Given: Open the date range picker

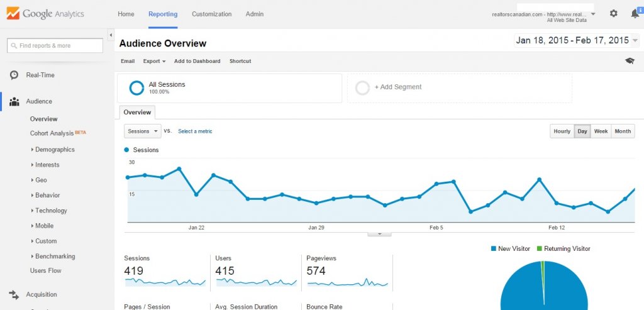Looking at the screenshot, I should pos(577,40).
